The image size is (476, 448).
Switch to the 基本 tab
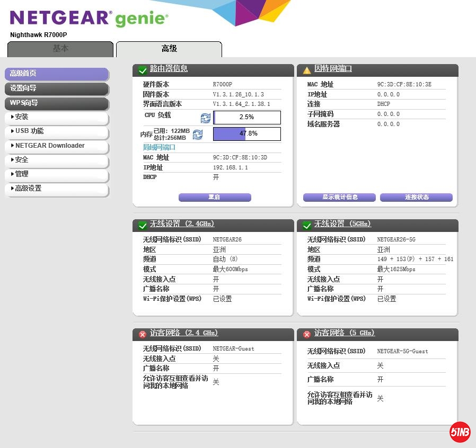pyautogui.click(x=60, y=49)
